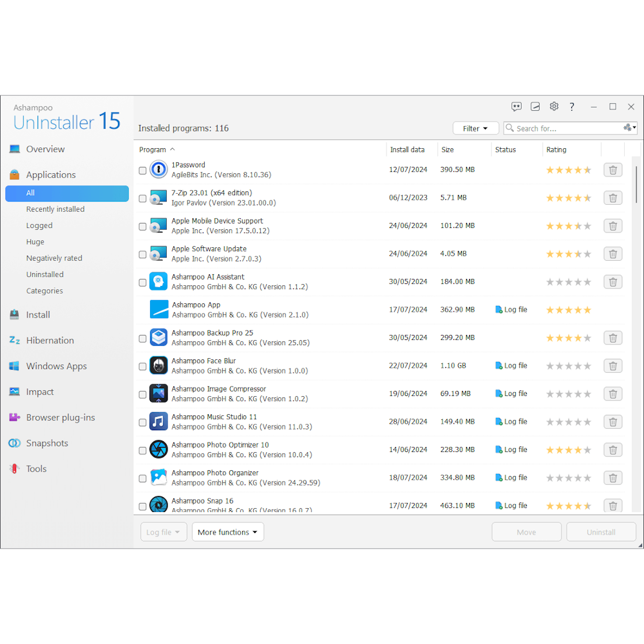Viewport: 644px width, 644px height.
Task: Set star rating for Ashampoo Image Compressor
Action: (569, 394)
